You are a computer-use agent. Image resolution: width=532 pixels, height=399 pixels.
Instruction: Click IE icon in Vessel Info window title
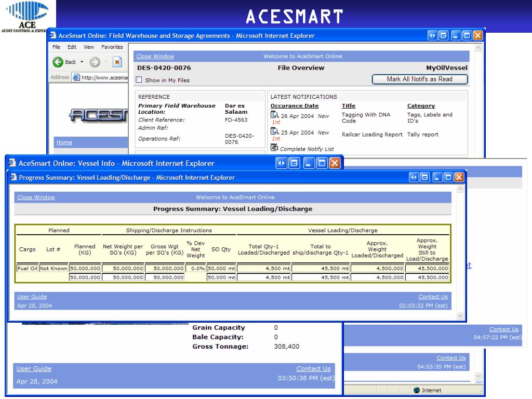(12, 163)
